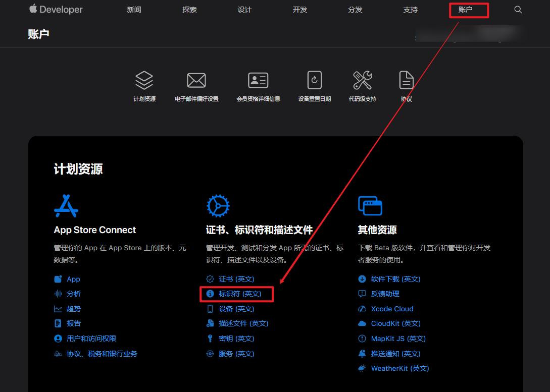Click the seal icon beside 证书

pyautogui.click(x=210, y=279)
